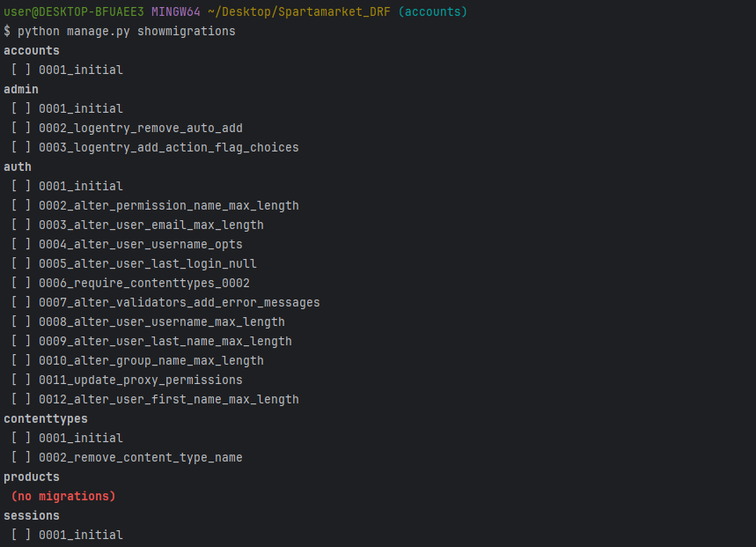Viewport: 756px width, 547px height.
Task: Click the 'auth' app heading
Action: 18,166
